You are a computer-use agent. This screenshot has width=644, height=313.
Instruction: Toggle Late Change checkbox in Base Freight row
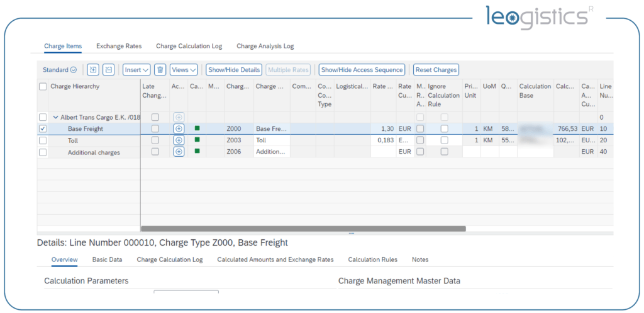(x=155, y=128)
